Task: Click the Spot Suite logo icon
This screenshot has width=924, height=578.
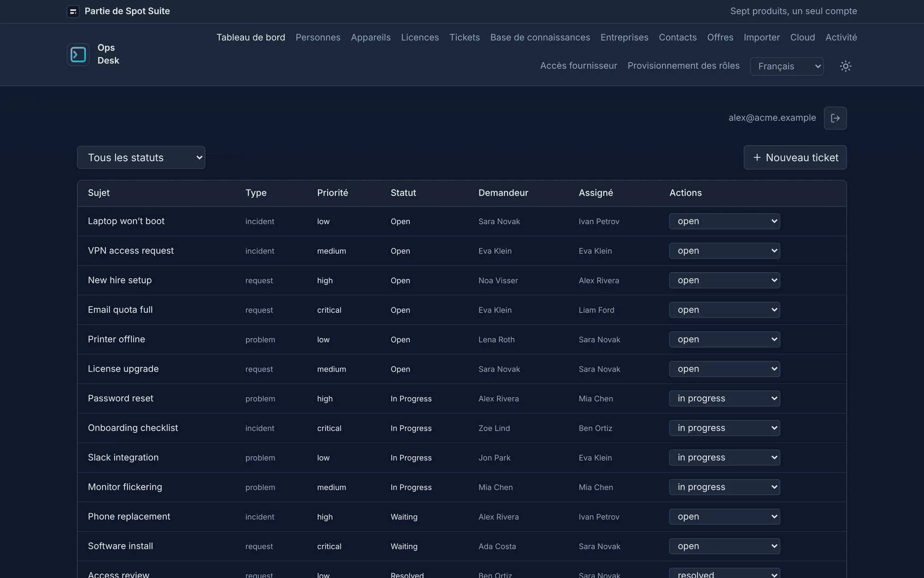Action: tap(73, 12)
